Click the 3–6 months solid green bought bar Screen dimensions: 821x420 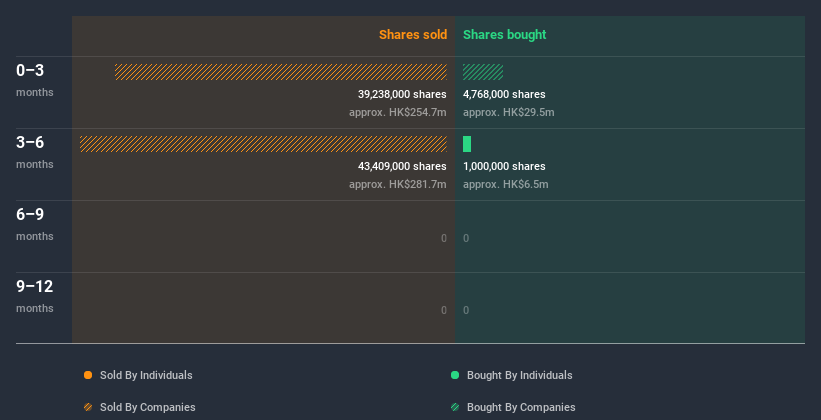point(467,144)
